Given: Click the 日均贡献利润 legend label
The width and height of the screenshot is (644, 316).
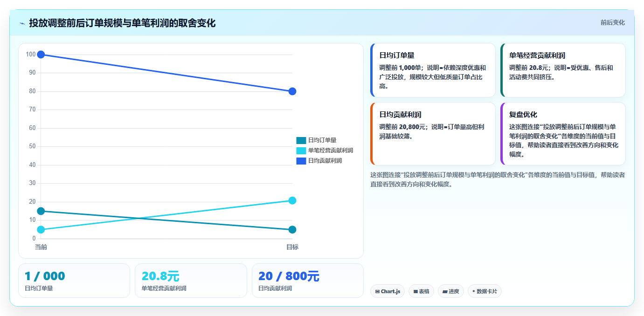Looking at the screenshot, I should (325, 161).
